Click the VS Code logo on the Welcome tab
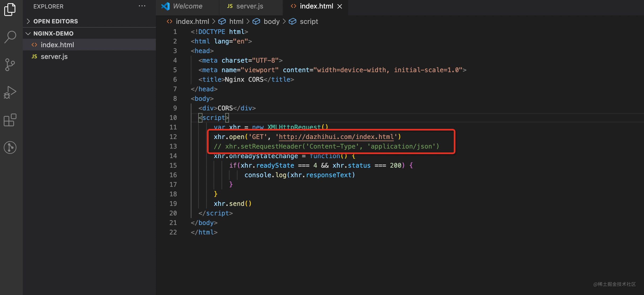The width and height of the screenshot is (644, 295). point(165,6)
